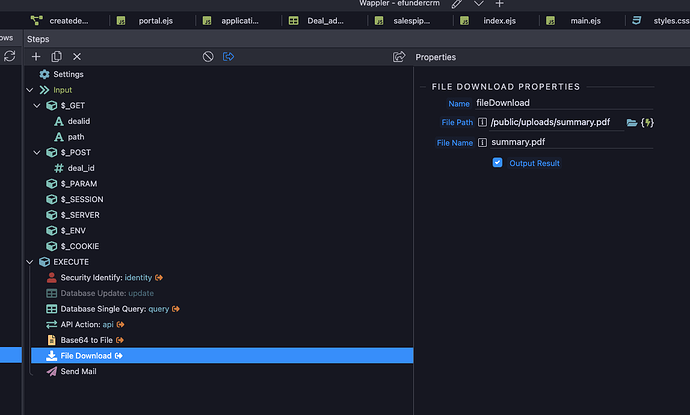Collapse the Input section
The height and width of the screenshot is (415, 690).
point(29,90)
